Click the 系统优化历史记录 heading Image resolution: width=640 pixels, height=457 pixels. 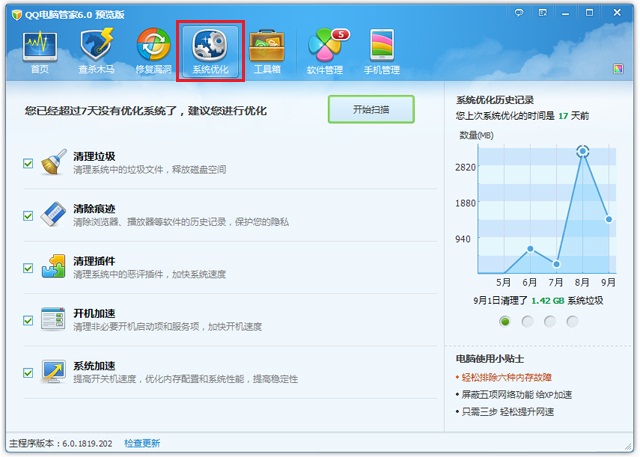click(x=495, y=100)
